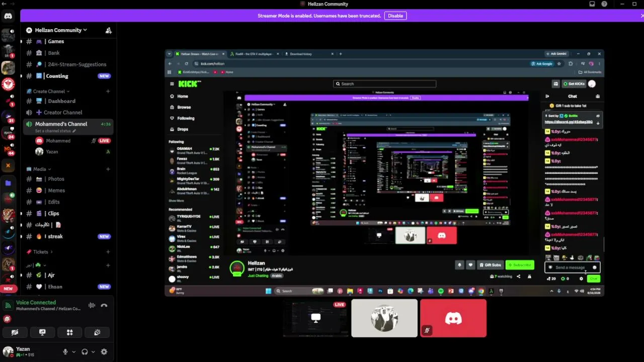
Task: Open the Photos channel
Action: (x=68, y=179)
